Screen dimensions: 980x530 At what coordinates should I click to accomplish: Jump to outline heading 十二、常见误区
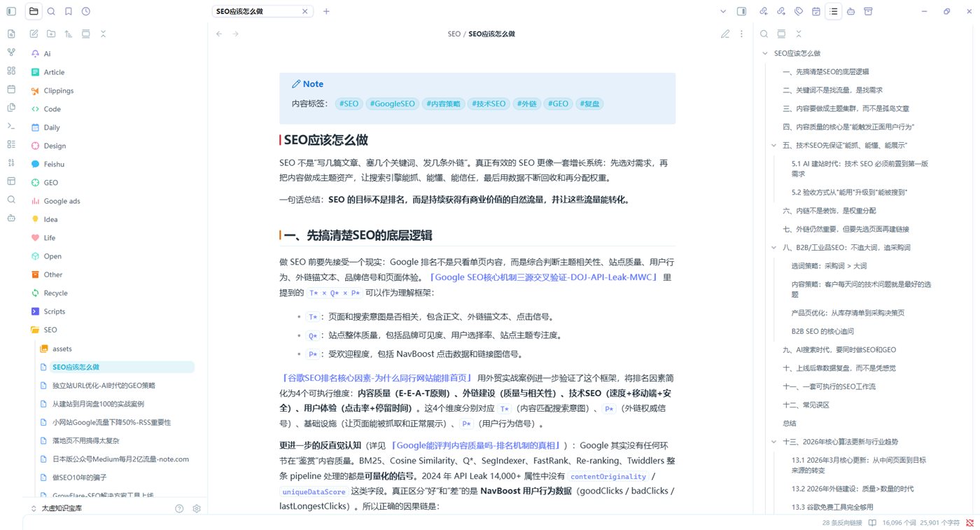[x=806, y=405]
